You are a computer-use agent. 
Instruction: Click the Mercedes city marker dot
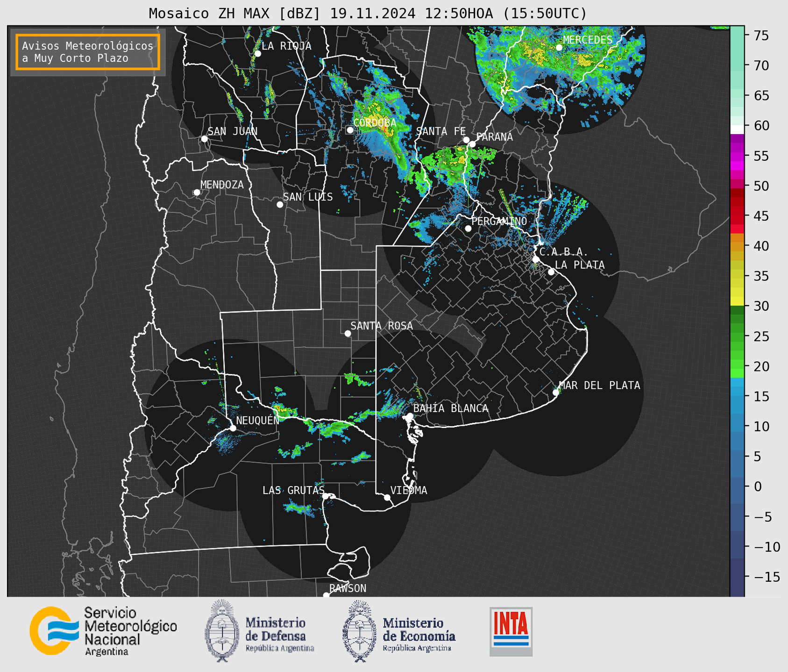point(559,48)
